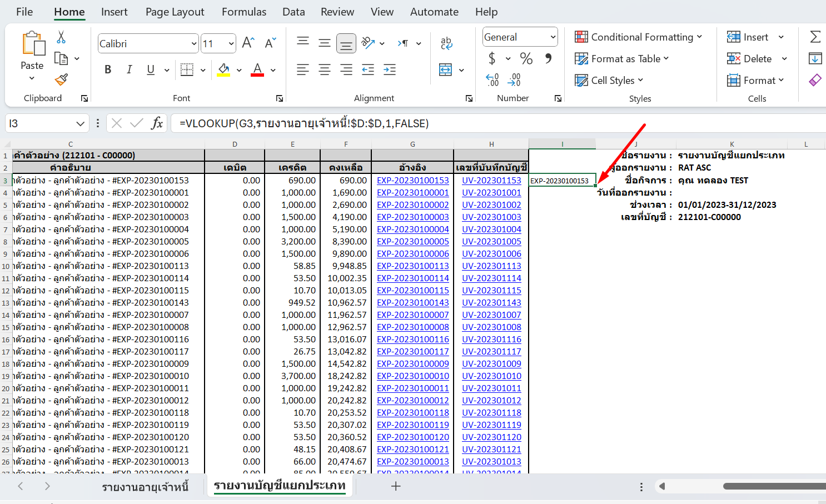The image size is (826, 504).
Task: Switch to the รายงานอายุเจ้าหนี้ sheet tab
Action: 145,487
